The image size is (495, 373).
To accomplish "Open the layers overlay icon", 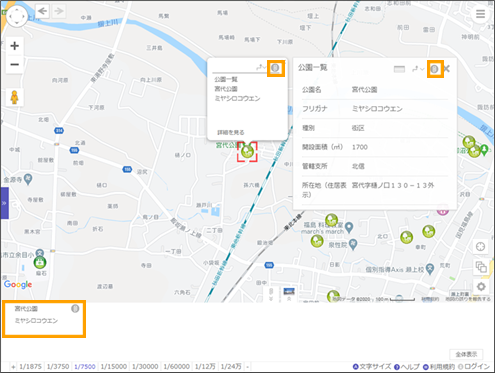I will click(x=480, y=267).
